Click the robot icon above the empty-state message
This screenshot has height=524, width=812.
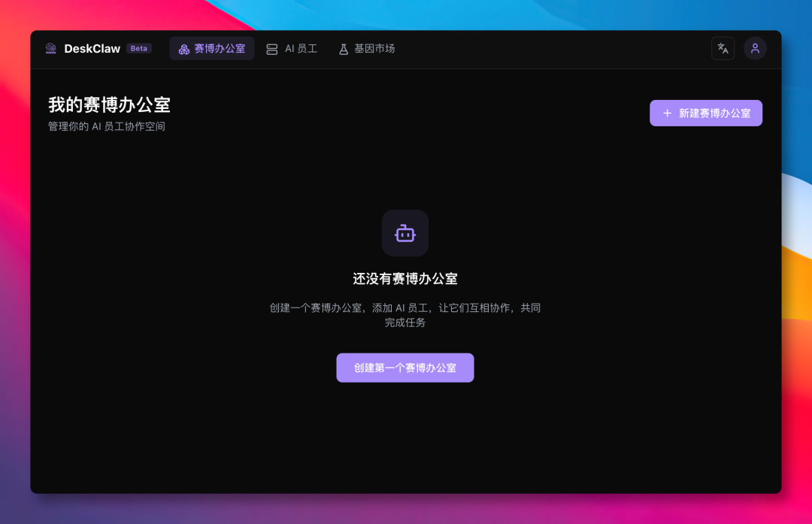pos(405,233)
